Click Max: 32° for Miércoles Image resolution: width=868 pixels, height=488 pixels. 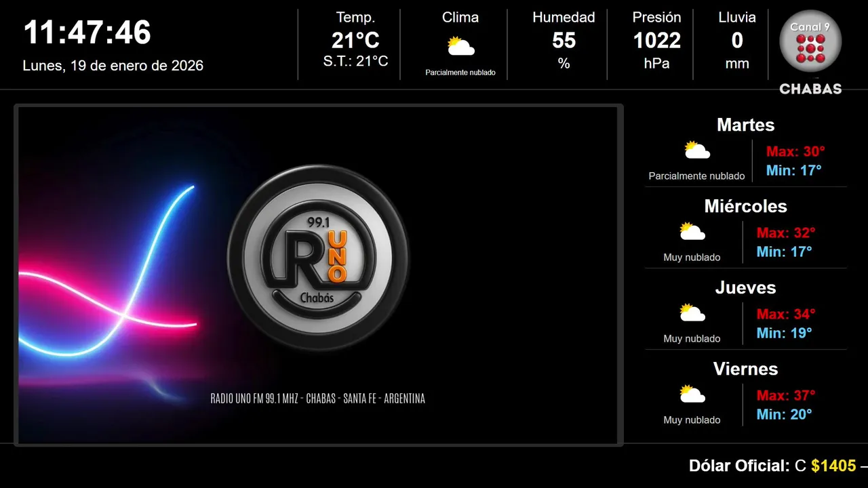786,233
